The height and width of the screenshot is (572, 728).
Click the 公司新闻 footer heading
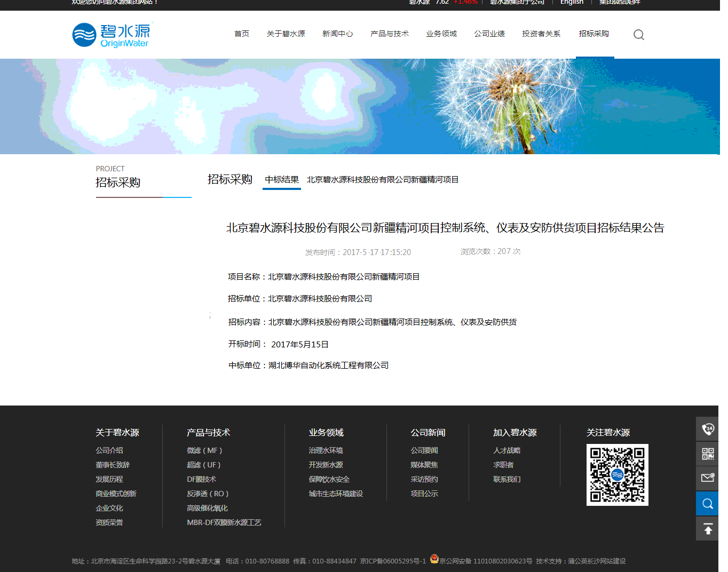coord(428,432)
